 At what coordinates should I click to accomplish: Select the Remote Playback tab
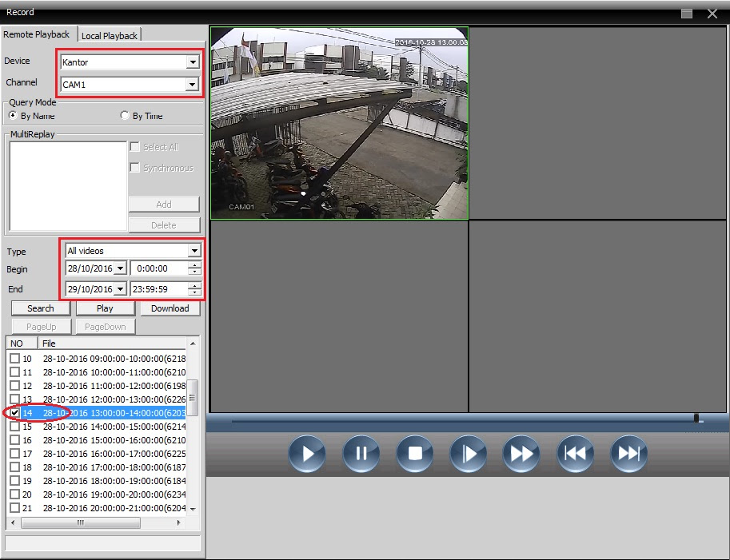tap(38, 34)
